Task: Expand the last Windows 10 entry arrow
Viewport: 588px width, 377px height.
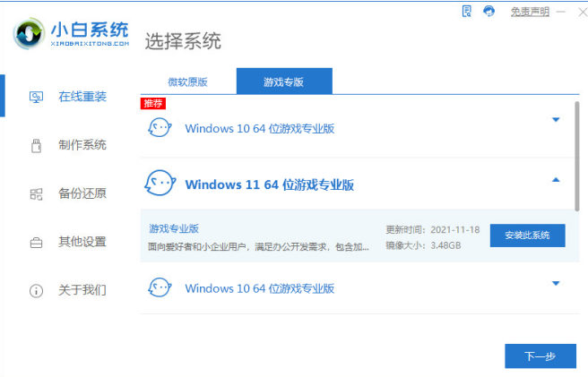Action: tap(556, 283)
